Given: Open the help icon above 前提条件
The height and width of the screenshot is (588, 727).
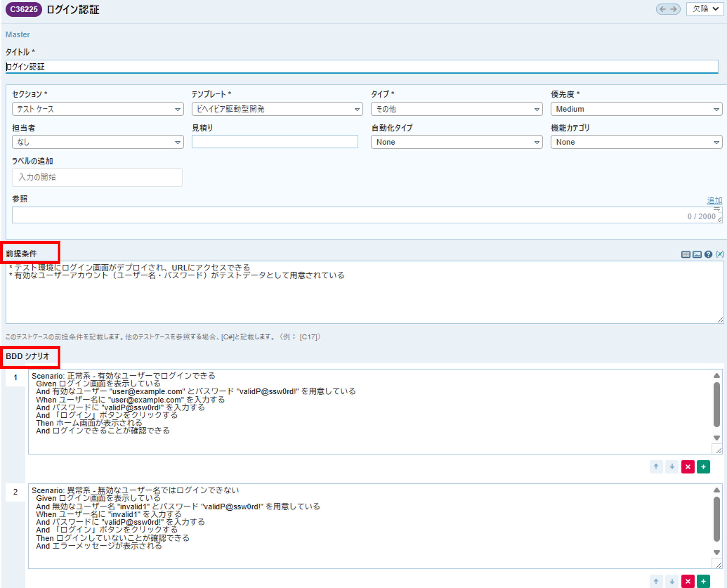Looking at the screenshot, I should (x=708, y=254).
